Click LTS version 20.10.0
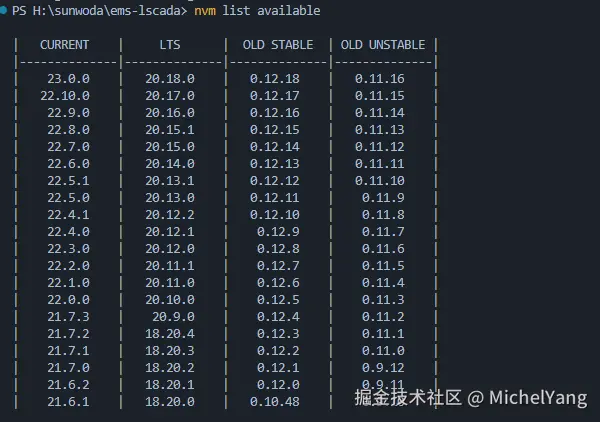 [x=170, y=299]
